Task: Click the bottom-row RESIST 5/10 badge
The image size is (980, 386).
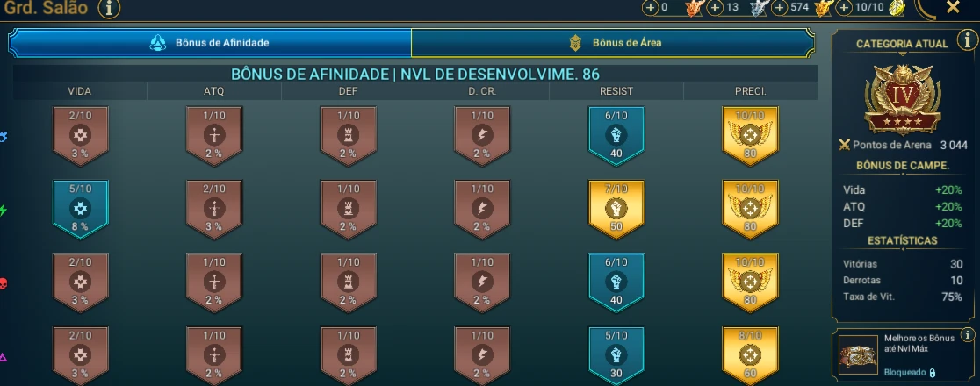Action: [616, 354]
